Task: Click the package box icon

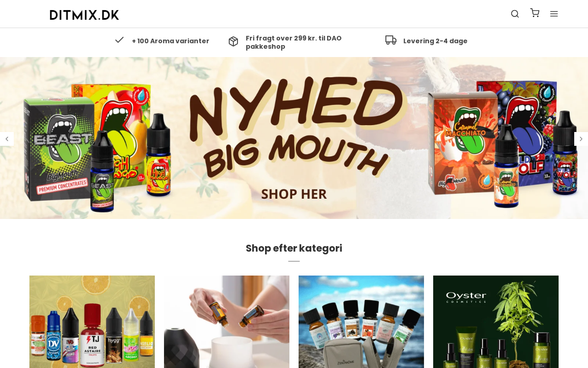Action: [x=233, y=41]
